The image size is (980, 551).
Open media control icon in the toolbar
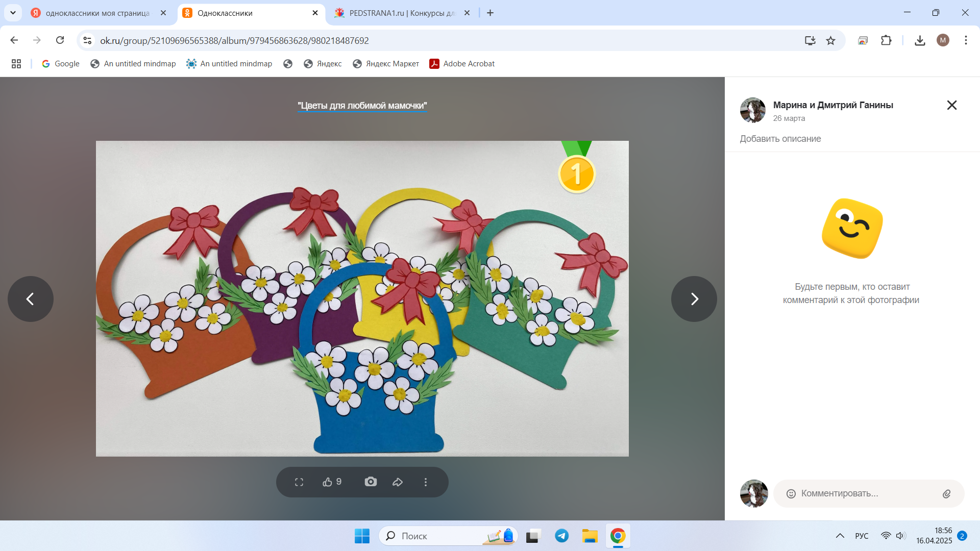pos(863,40)
